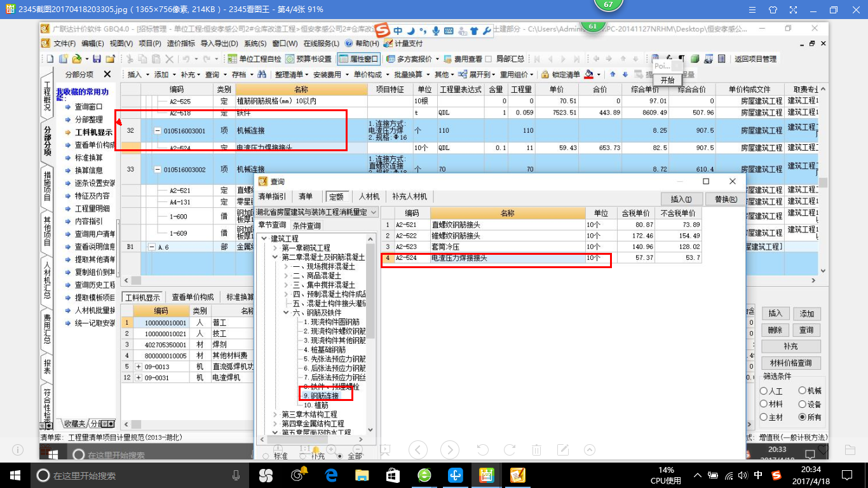Image resolution: width=868 pixels, height=488 pixels.
Task: Click the Sogou toolbox wrench icon
Action: tap(487, 30)
